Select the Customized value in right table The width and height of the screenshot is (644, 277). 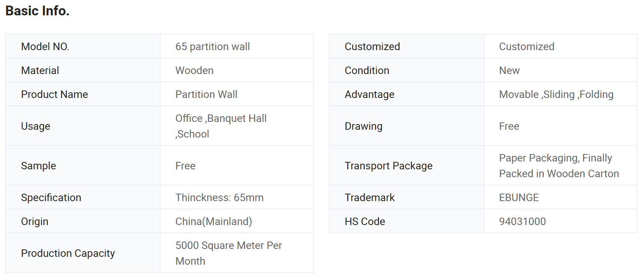point(527,46)
